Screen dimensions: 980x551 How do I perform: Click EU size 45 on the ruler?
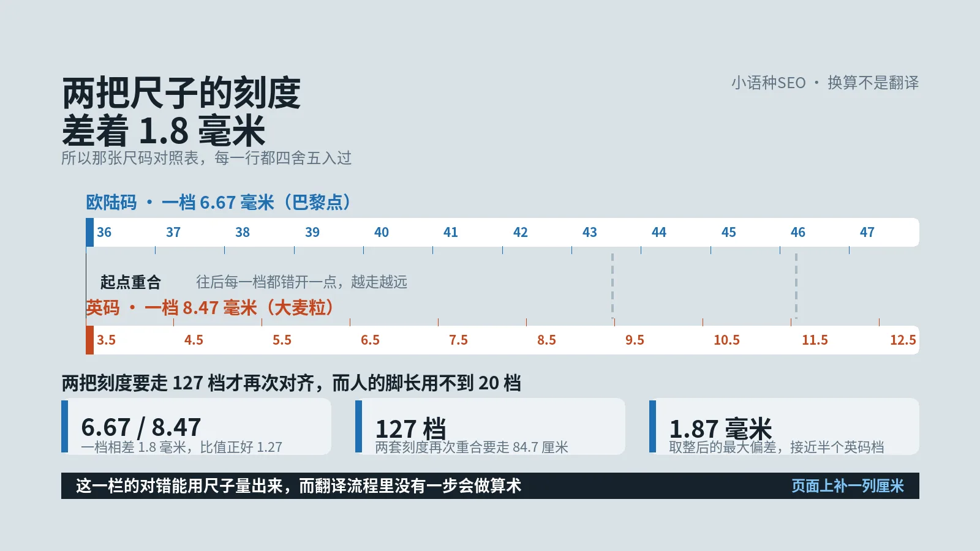pos(729,233)
